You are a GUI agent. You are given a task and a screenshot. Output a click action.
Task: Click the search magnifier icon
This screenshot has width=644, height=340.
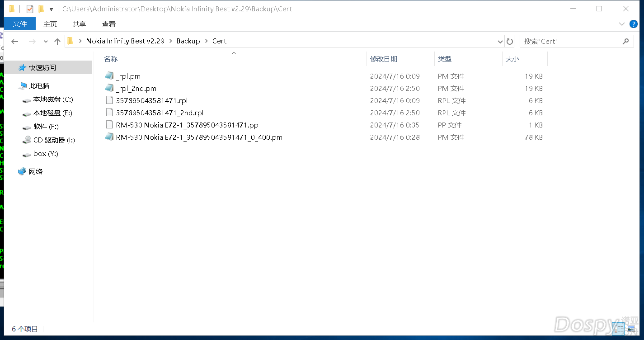coord(625,41)
